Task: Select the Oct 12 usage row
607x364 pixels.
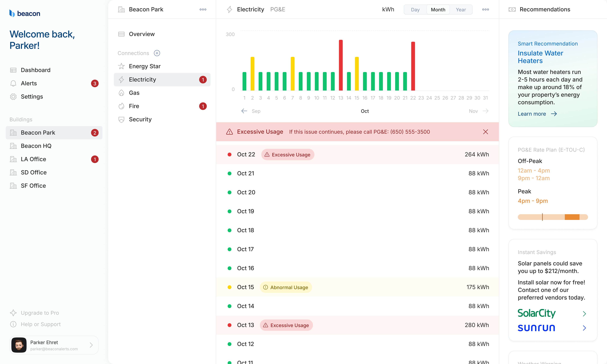Action: (357, 344)
